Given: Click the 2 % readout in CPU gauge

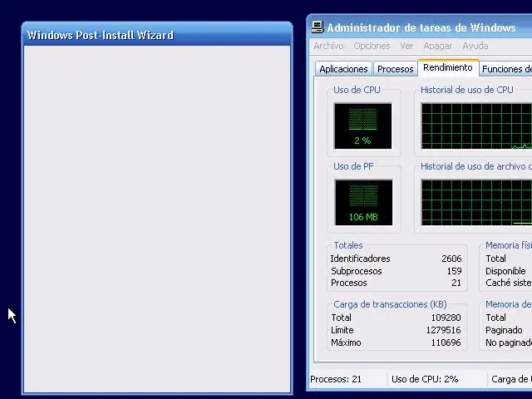Looking at the screenshot, I should (x=362, y=140).
